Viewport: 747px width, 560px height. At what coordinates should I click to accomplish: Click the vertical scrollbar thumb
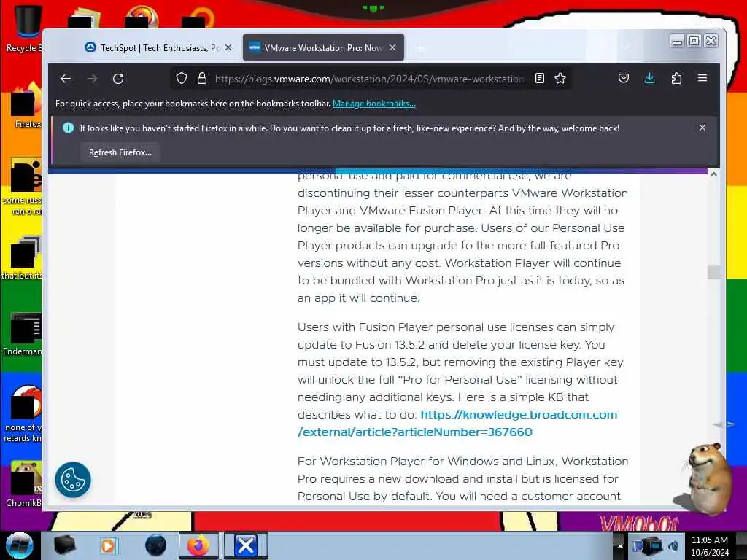click(713, 273)
